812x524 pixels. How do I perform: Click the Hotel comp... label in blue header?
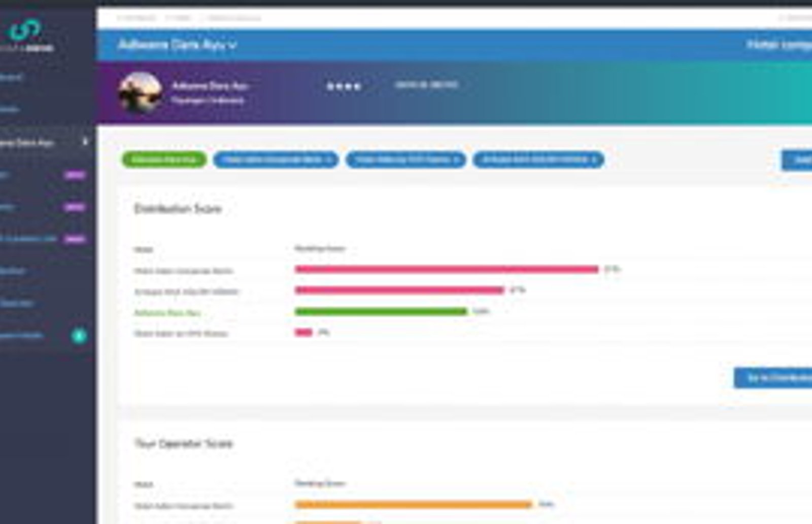pos(779,45)
